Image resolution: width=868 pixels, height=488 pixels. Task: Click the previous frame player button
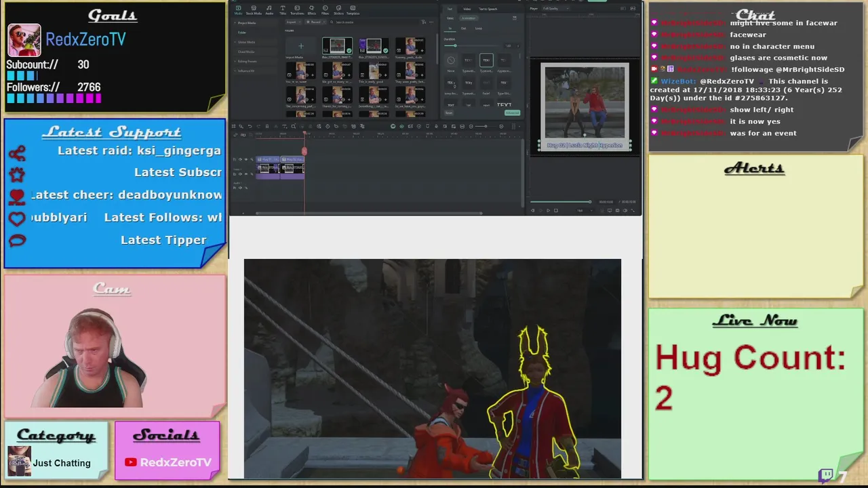(x=532, y=210)
